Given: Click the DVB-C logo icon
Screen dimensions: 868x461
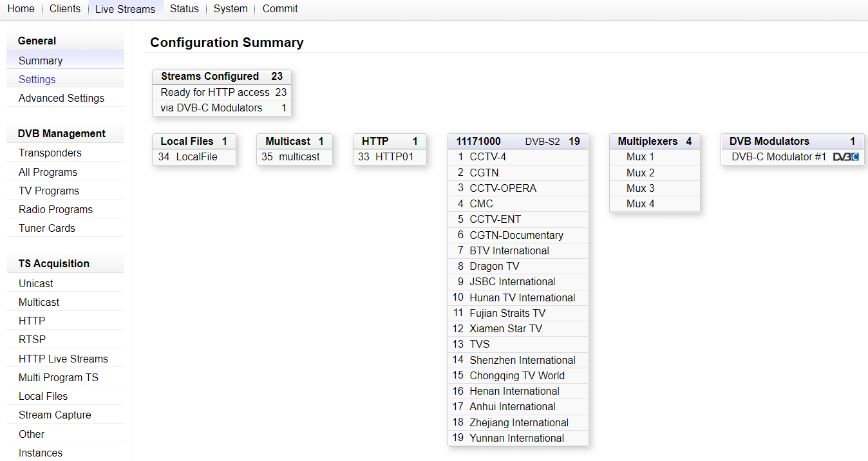Looking at the screenshot, I should (845, 157).
